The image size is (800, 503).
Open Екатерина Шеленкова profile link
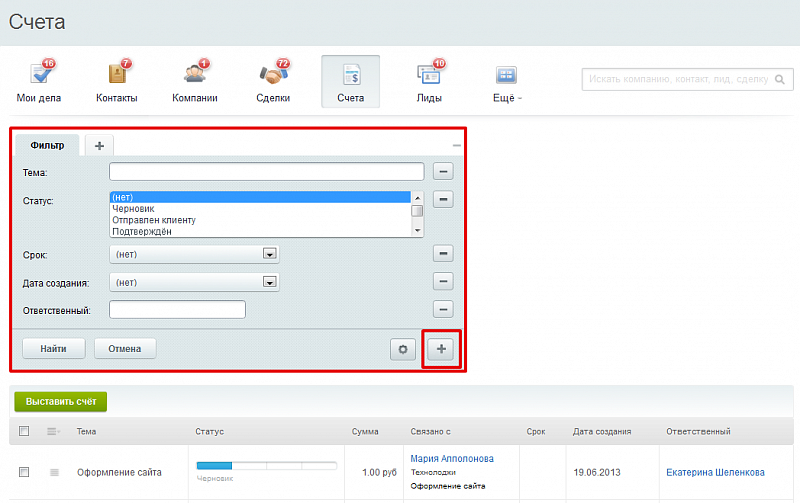pos(715,472)
